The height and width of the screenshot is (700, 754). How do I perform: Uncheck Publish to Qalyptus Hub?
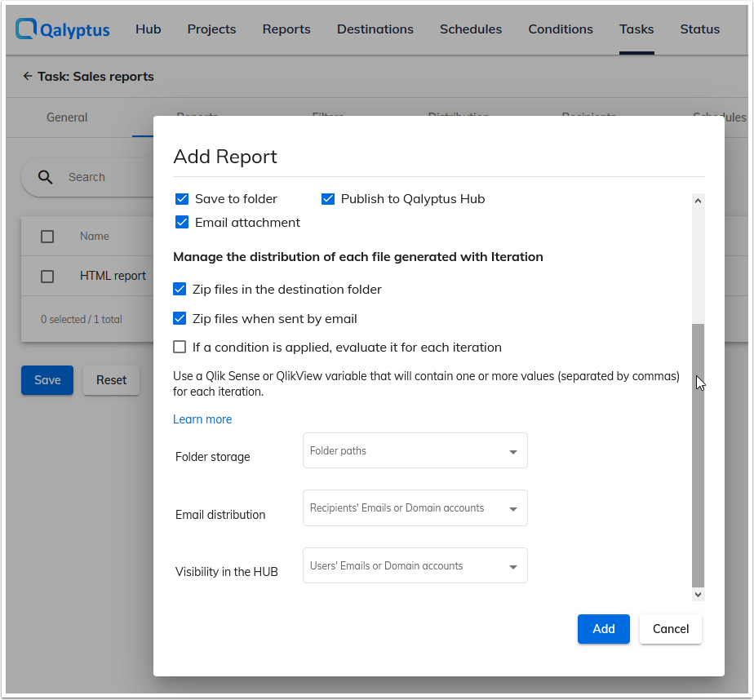327,198
